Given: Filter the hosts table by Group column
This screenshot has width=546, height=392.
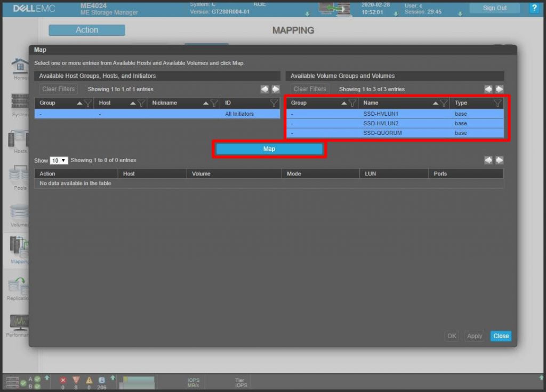Looking at the screenshot, I should point(88,103).
